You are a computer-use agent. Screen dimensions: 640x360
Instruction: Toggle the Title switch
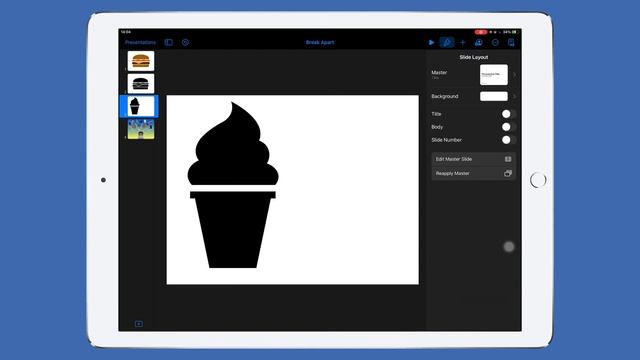coord(509,114)
